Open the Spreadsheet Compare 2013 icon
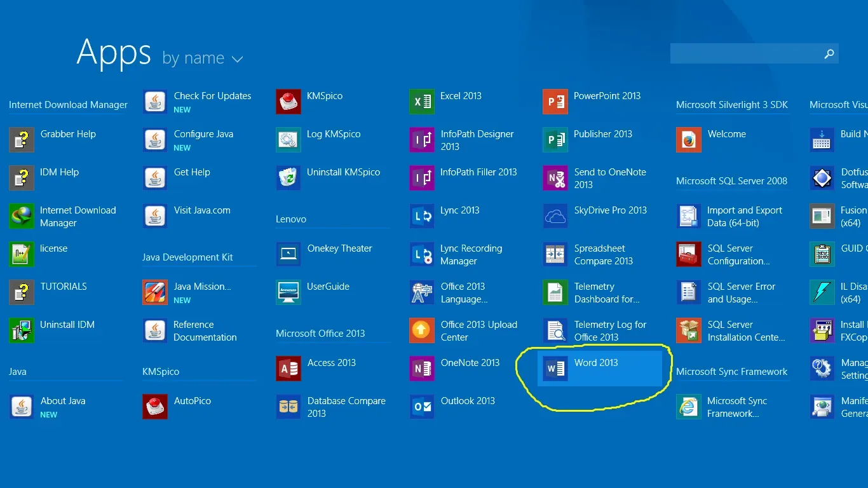868x488 pixels. coord(555,254)
